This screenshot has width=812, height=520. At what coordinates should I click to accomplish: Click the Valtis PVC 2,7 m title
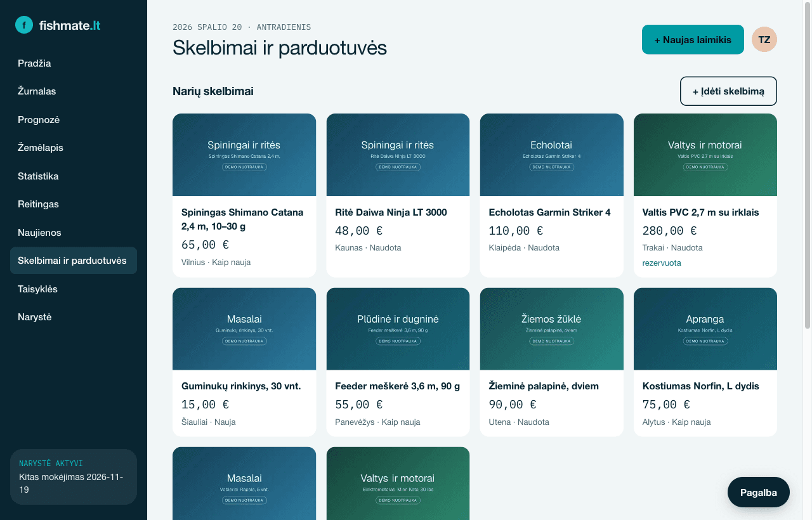pyautogui.click(x=700, y=212)
